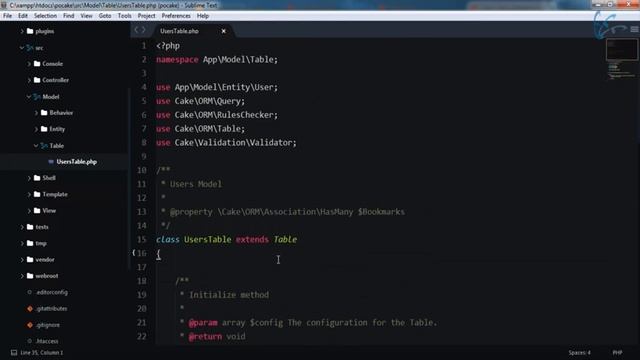
Task: Open the .gitignore file
Action: pyautogui.click(x=48, y=325)
